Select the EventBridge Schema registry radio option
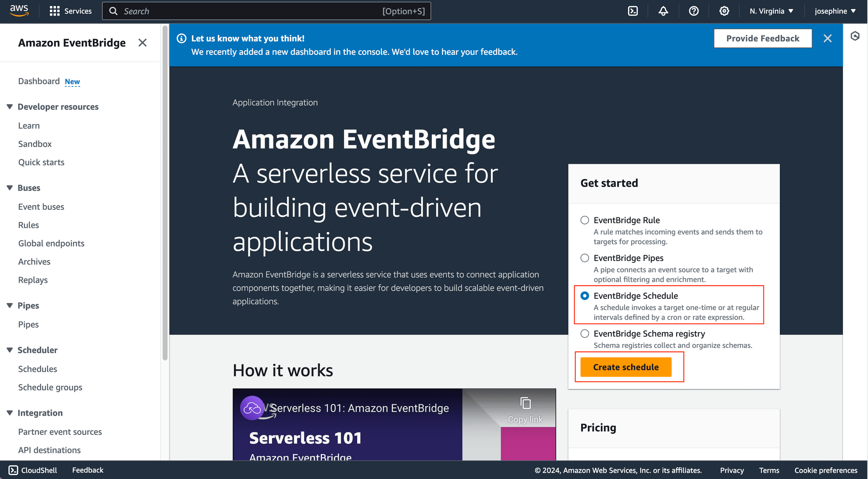 (585, 334)
